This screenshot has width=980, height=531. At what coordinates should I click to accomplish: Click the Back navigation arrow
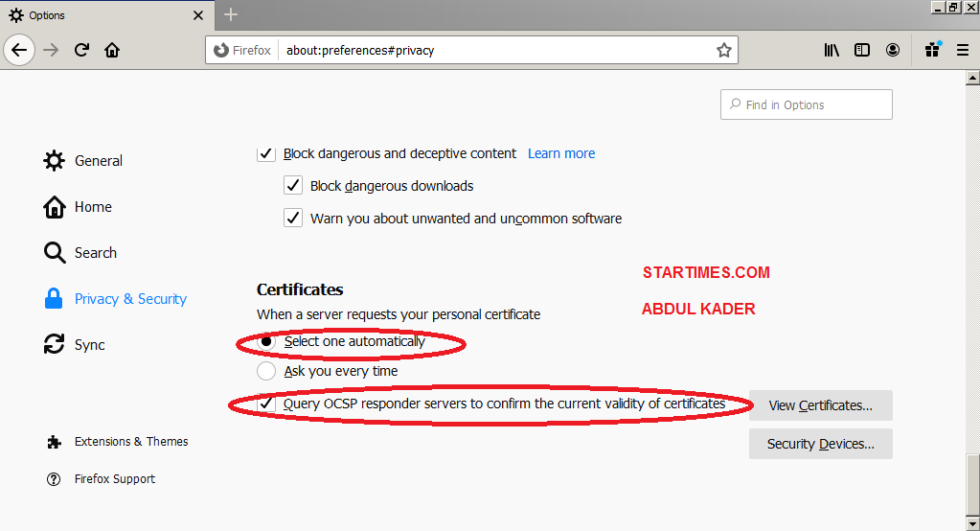tap(19, 50)
